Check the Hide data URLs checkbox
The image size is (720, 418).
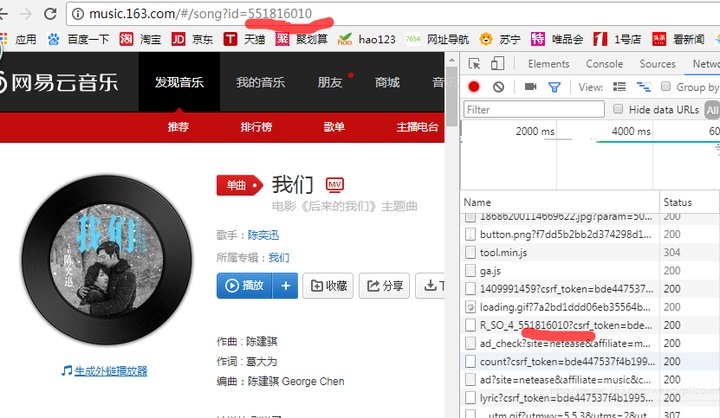pyautogui.click(x=618, y=109)
